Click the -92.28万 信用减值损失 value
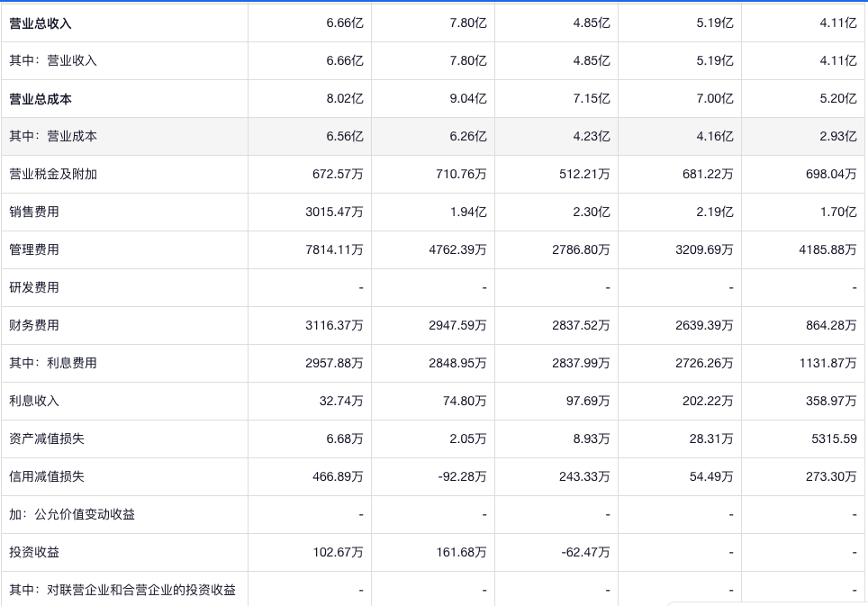The image size is (868, 606). pyautogui.click(x=462, y=477)
